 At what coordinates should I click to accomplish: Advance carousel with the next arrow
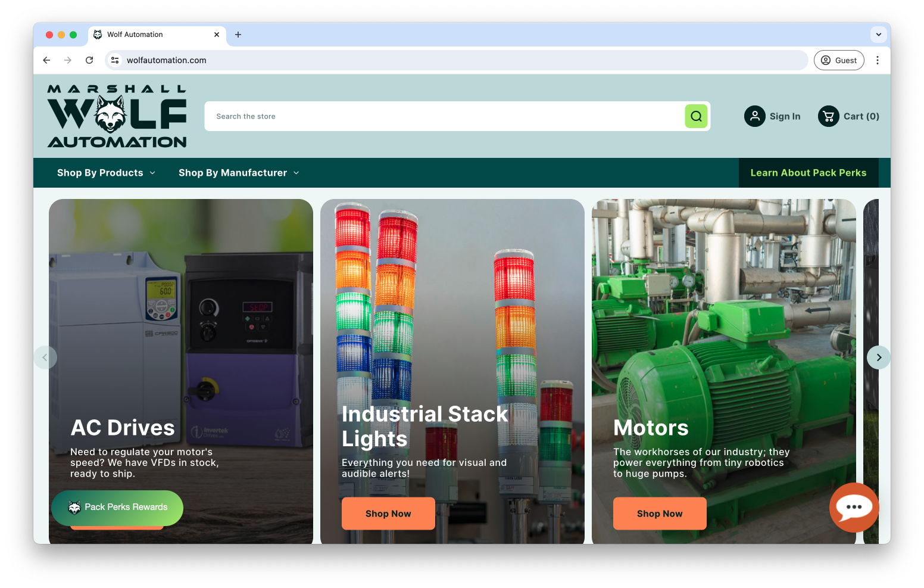[x=879, y=357]
